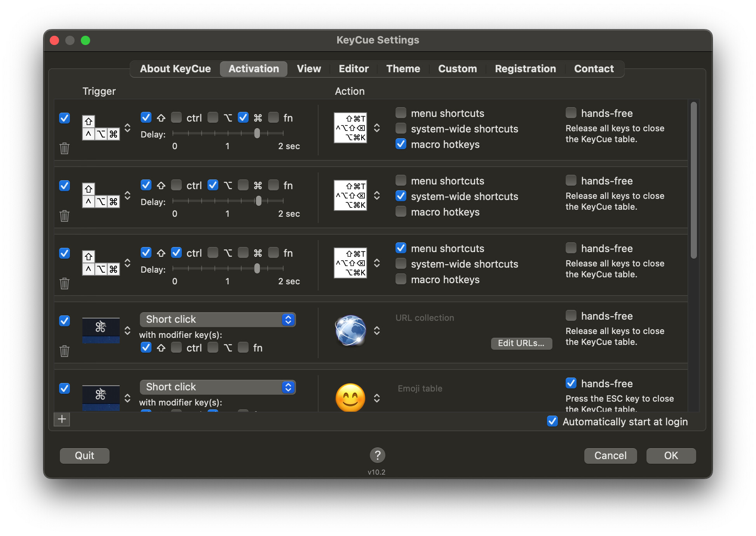
Task: Enable hands-free for the first trigger row
Action: (571, 113)
